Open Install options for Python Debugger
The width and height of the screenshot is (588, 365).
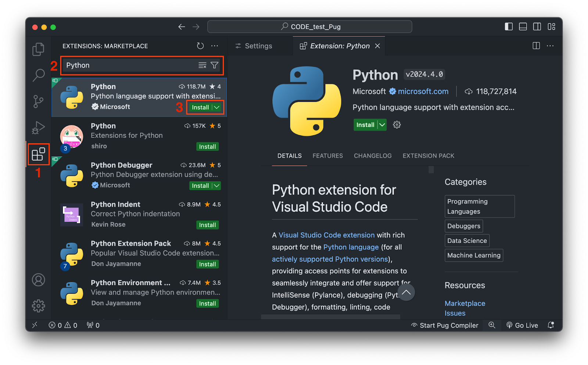(x=216, y=186)
